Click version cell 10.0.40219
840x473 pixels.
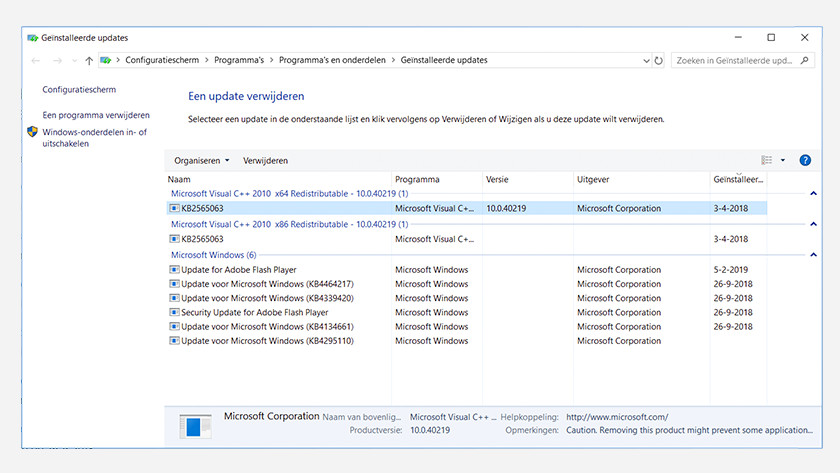pos(506,208)
